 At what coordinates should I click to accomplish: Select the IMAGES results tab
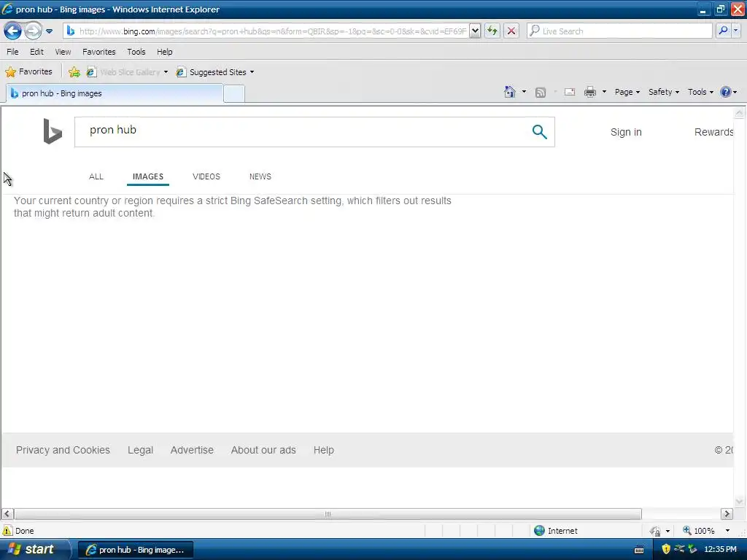[147, 176]
